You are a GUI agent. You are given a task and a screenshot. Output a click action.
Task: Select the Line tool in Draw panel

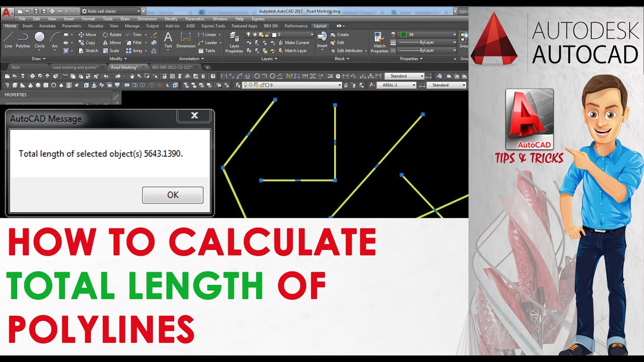coord(8,40)
